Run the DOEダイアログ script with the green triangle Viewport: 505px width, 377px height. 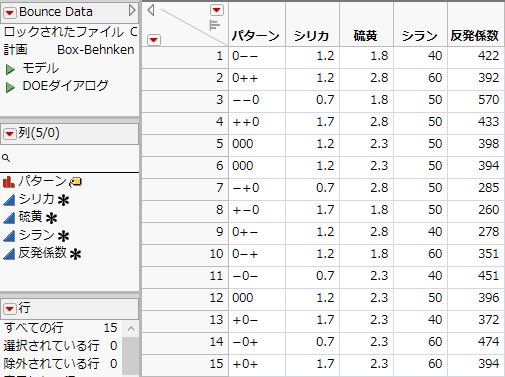[10, 87]
